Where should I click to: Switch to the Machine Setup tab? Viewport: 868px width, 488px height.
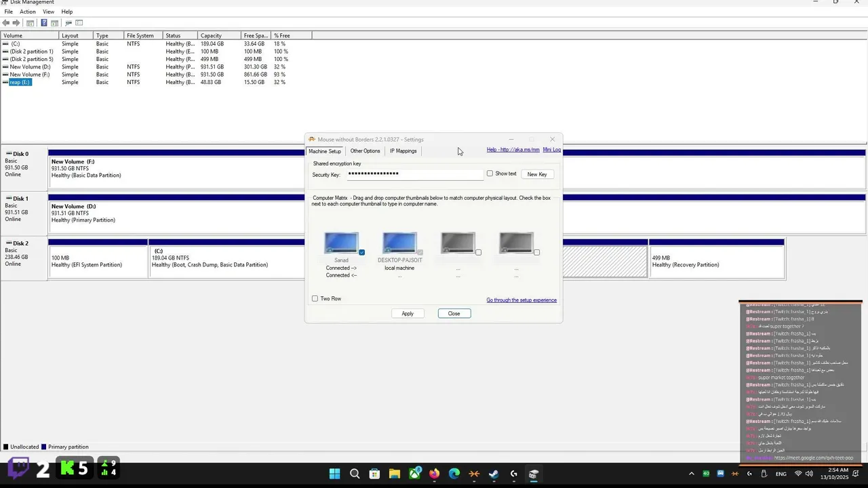tap(325, 151)
